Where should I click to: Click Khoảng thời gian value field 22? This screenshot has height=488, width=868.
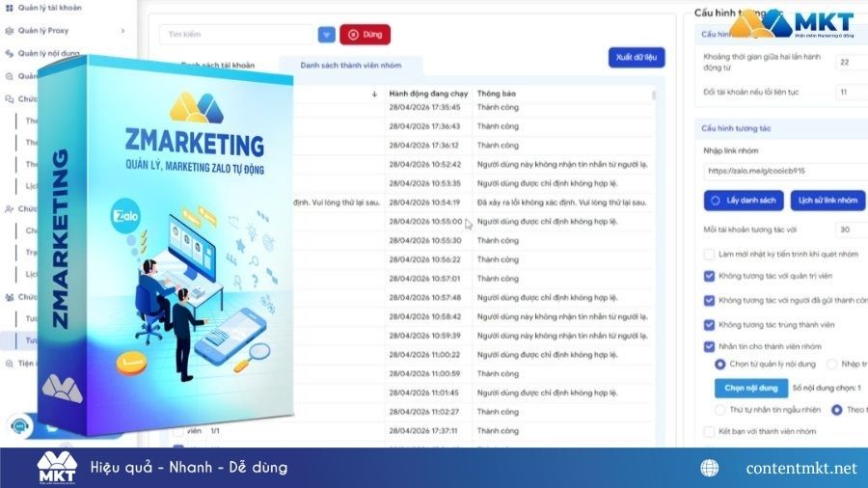pos(852,62)
